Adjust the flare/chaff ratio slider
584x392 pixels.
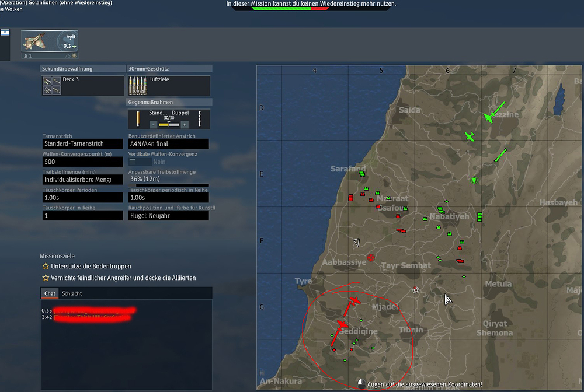(x=169, y=124)
